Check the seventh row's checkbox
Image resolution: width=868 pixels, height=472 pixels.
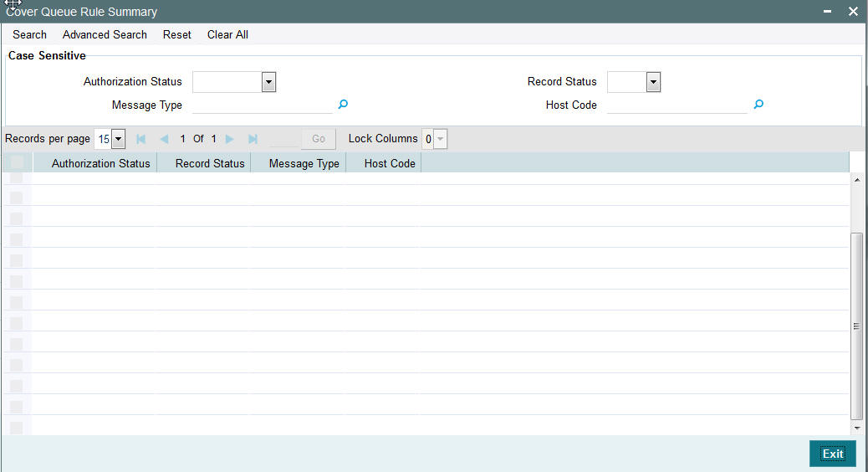17,302
